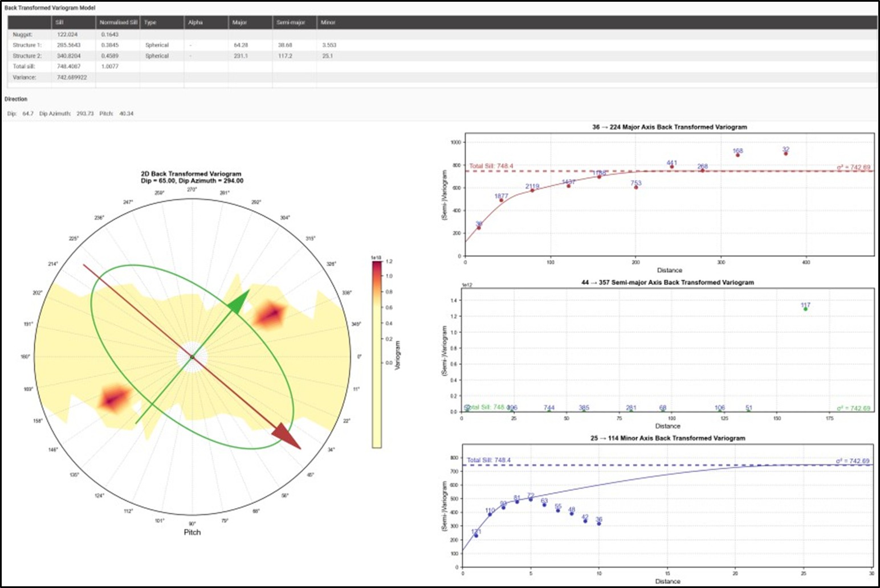The width and height of the screenshot is (880, 588).
Task: Select outlier point 117 on Semi-major variogram
Action: click(805, 309)
